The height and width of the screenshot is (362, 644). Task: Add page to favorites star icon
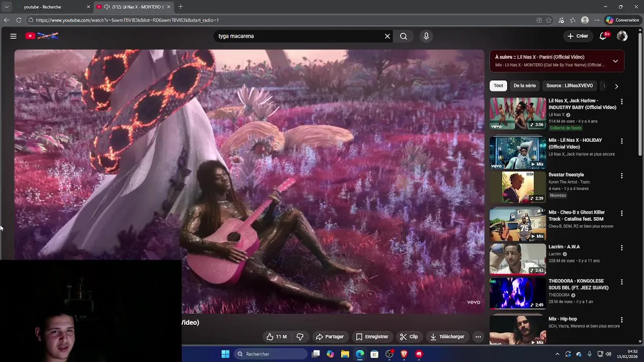tap(549, 20)
